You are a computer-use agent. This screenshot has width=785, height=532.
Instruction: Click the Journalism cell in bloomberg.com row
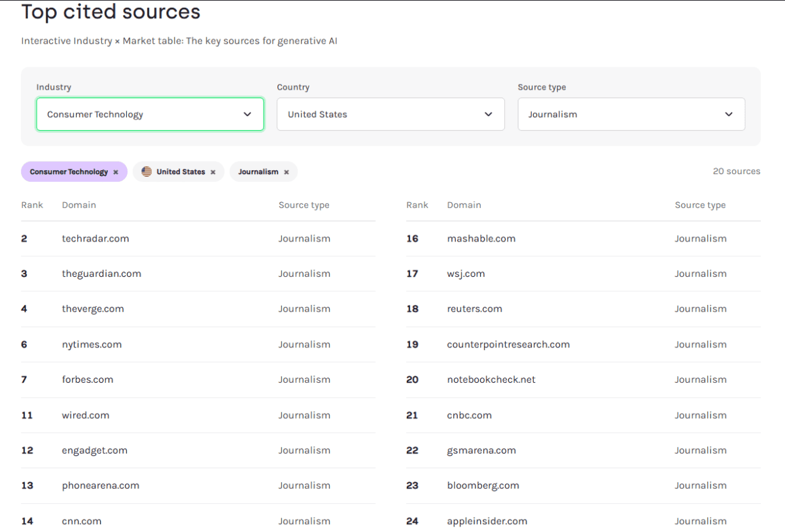[701, 486]
